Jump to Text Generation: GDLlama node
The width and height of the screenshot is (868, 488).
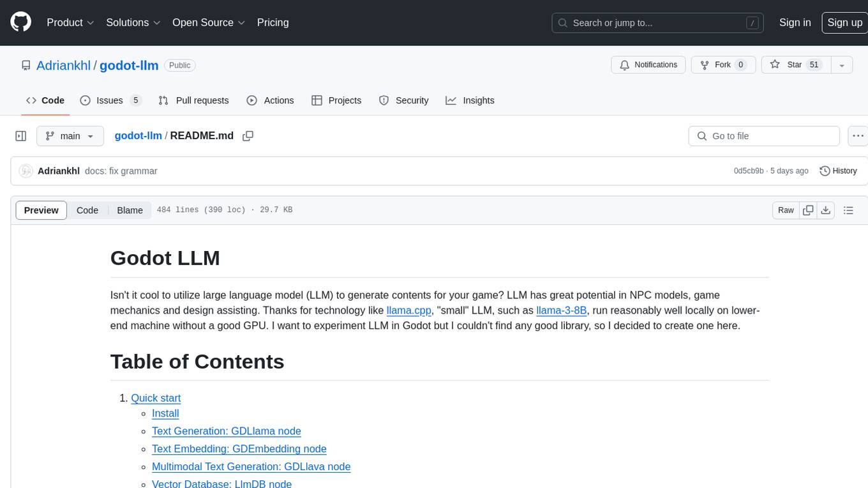click(x=227, y=431)
